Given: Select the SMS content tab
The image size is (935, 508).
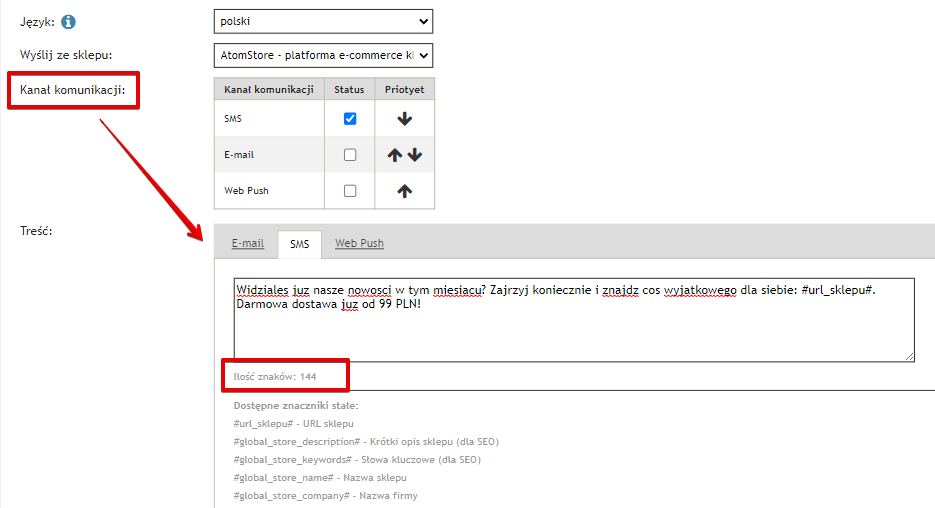Looking at the screenshot, I should [299, 243].
